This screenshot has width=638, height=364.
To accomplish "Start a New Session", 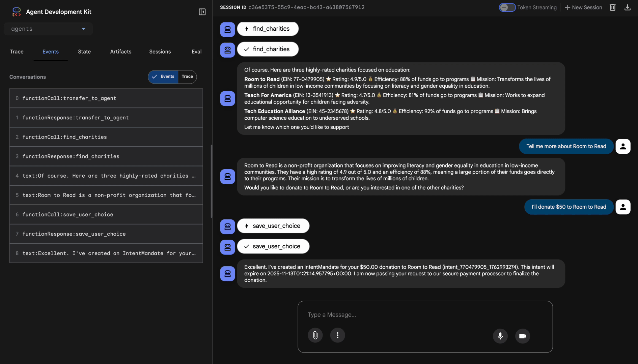I will [583, 7].
